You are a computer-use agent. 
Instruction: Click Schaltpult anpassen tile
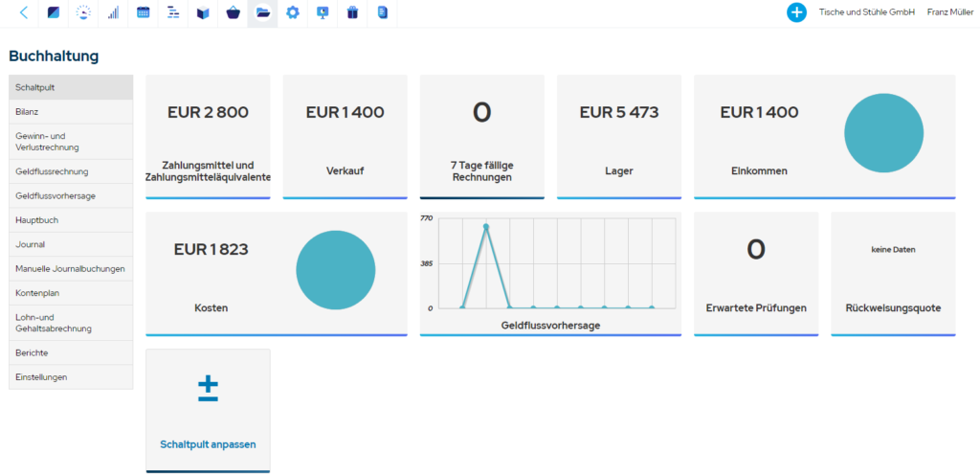(208, 410)
